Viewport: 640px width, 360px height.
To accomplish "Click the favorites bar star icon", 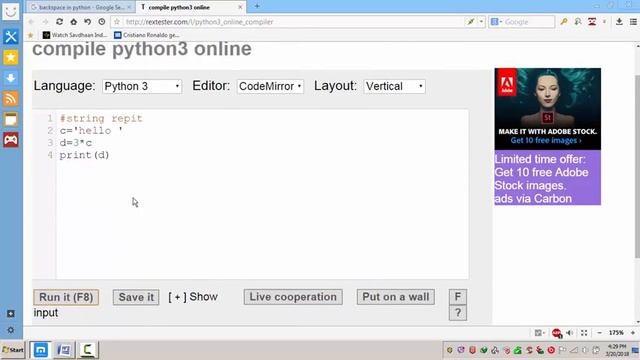I will [30, 36].
